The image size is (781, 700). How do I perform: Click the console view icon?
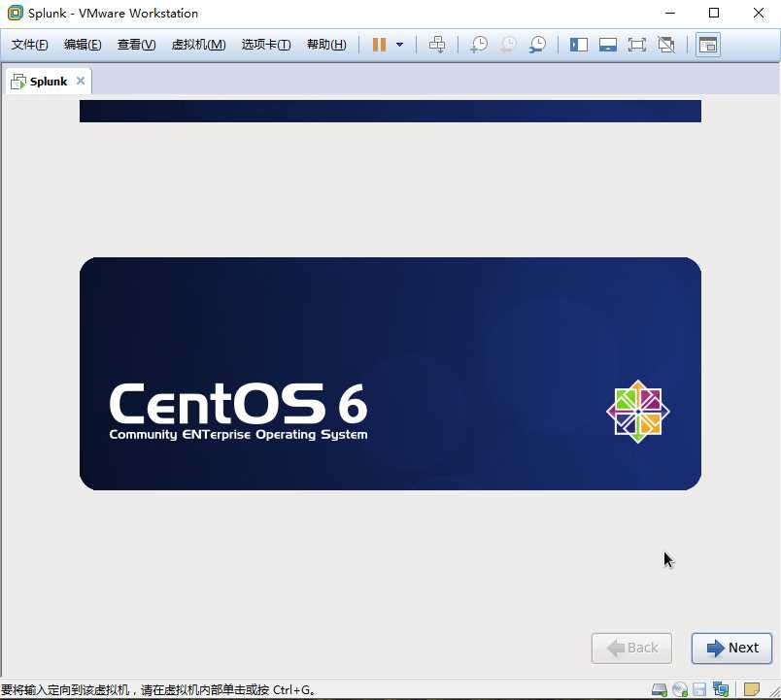pyautogui.click(x=708, y=45)
